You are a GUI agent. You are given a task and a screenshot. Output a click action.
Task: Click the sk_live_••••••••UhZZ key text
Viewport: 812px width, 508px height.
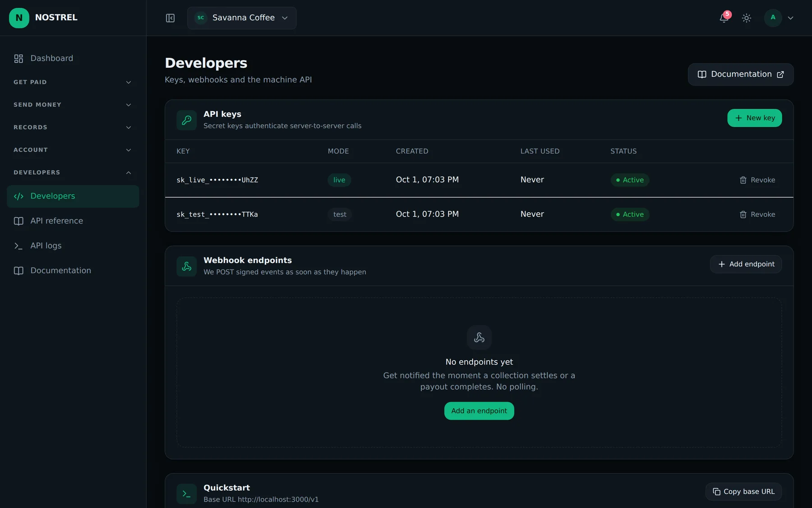[x=217, y=180]
